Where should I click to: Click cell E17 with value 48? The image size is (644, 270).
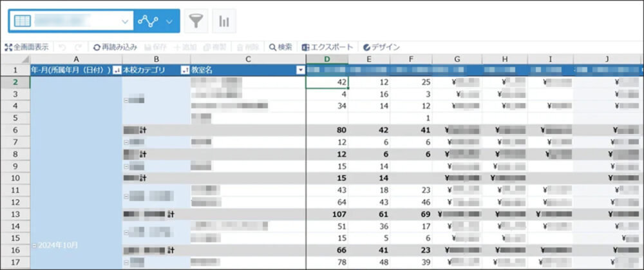369,262
